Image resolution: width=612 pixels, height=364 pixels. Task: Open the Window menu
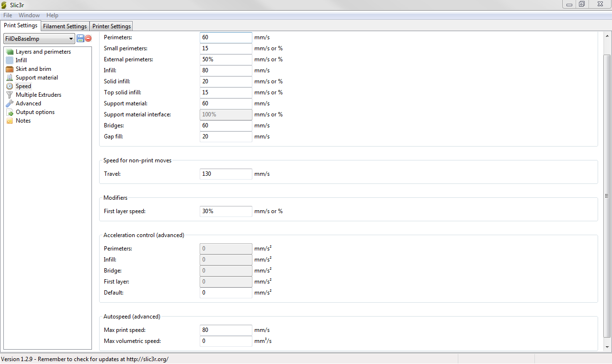coord(29,15)
